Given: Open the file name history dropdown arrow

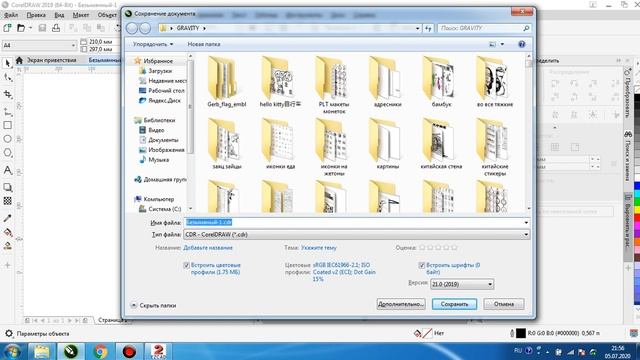Looking at the screenshot, I should coord(526,222).
